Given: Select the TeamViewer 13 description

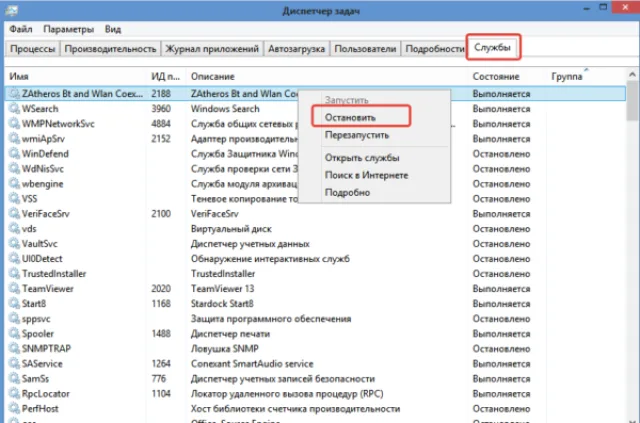Looking at the screenshot, I should coord(222,289).
